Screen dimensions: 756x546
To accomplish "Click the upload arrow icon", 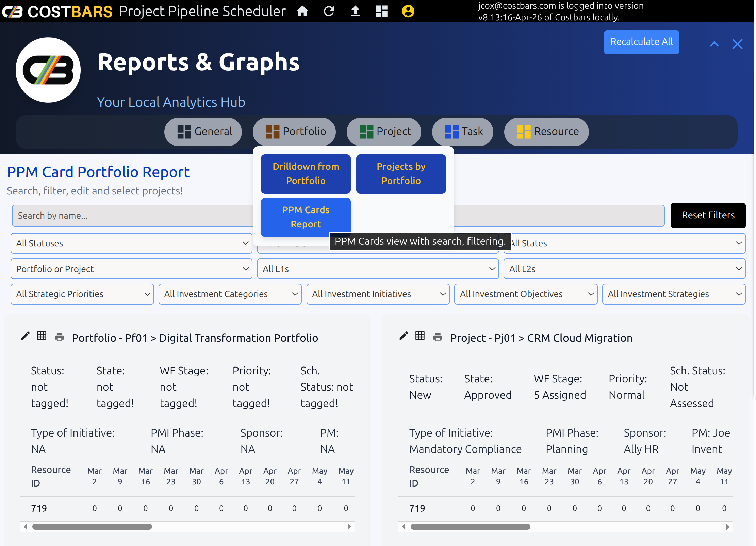I will pyautogui.click(x=355, y=12).
